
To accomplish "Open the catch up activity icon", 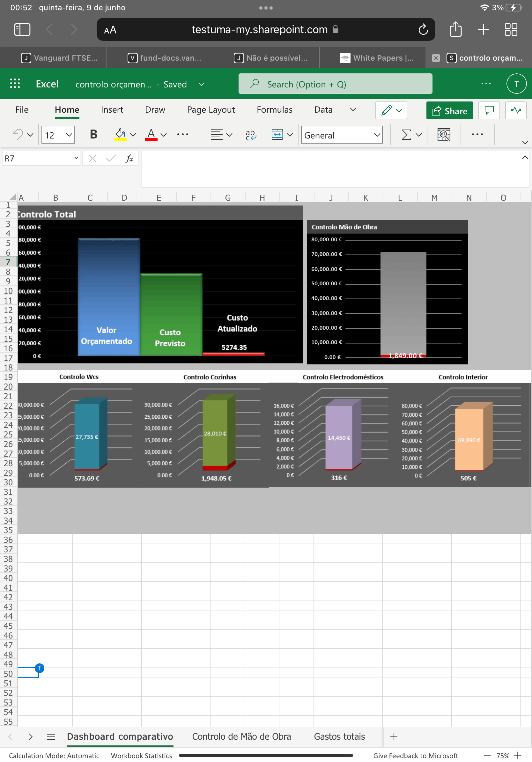I will pyautogui.click(x=516, y=110).
